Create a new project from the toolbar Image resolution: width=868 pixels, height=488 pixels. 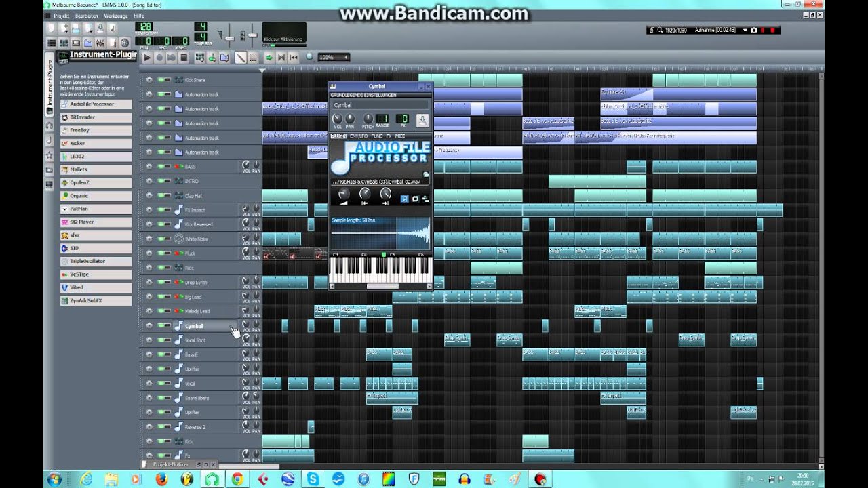50,28
